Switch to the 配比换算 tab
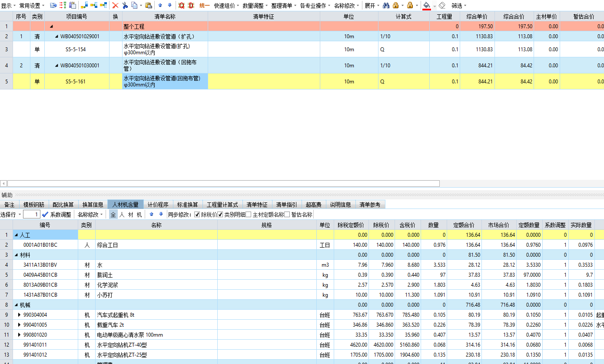Viewport: 604px width, 364px height. [63, 205]
